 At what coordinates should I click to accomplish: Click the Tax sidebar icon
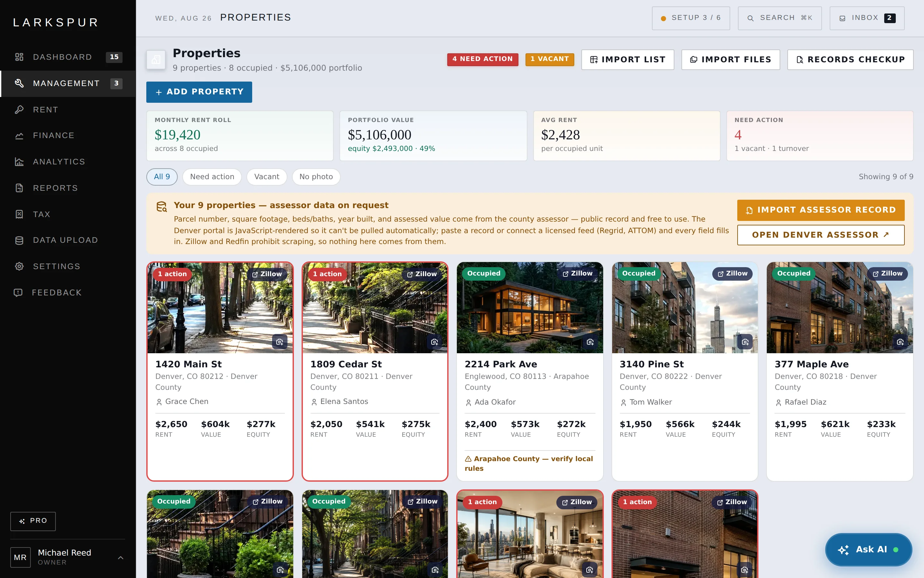pyautogui.click(x=19, y=214)
